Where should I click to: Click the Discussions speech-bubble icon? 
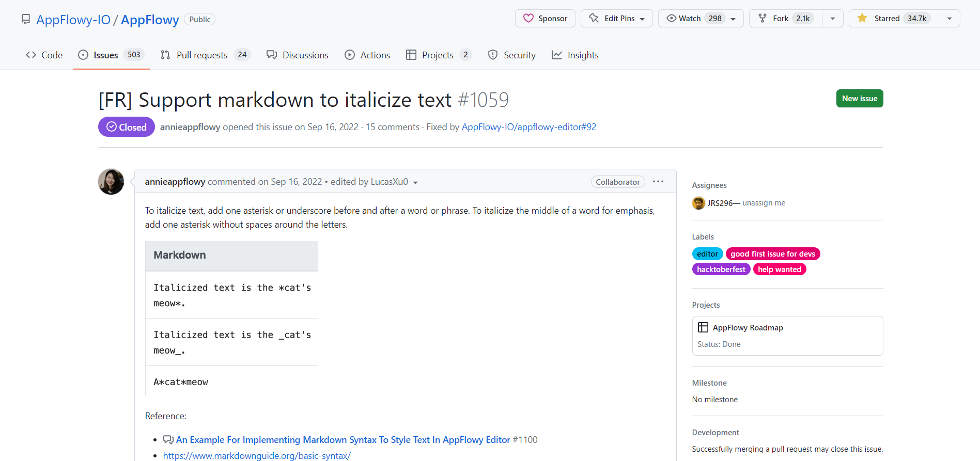tap(272, 55)
